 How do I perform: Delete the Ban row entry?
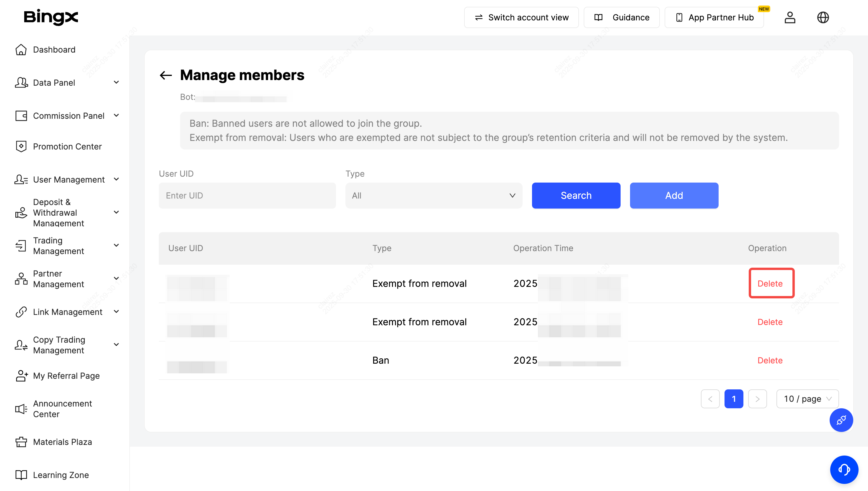(x=770, y=360)
